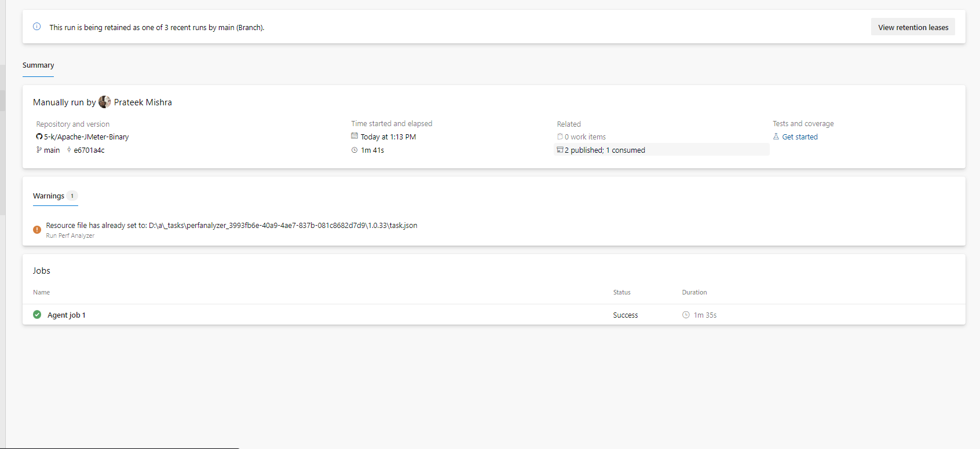Click the artifacts icon beside 2 published
980x449 pixels.
pos(560,150)
